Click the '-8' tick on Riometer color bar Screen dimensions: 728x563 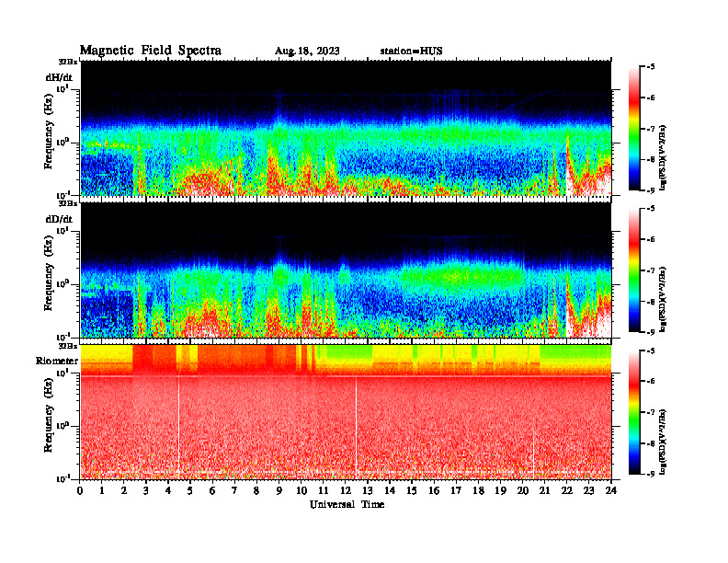(651, 443)
